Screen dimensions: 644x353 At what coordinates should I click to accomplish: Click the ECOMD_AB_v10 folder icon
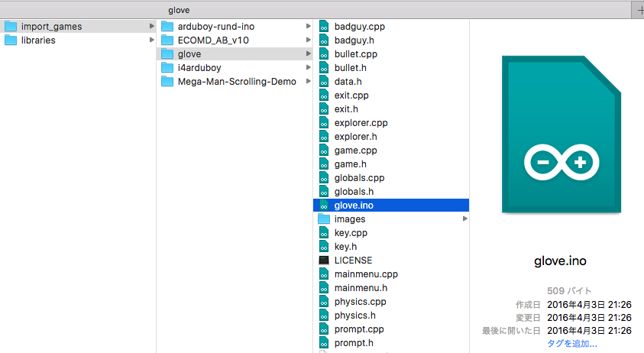pos(167,40)
